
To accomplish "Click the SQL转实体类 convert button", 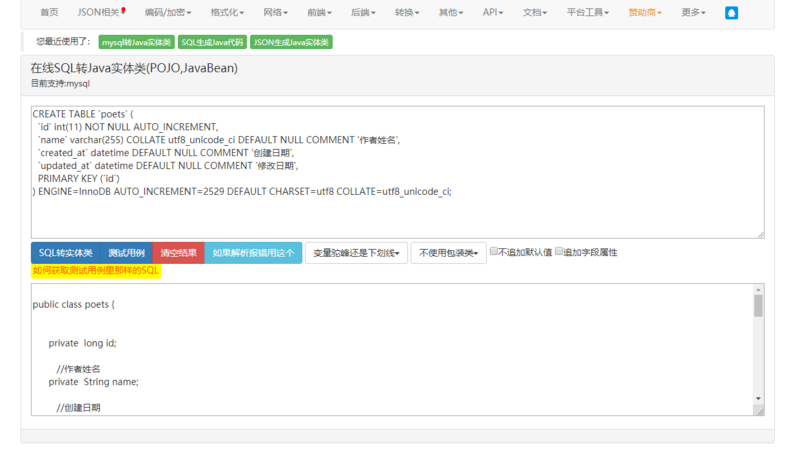I will tap(66, 253).
